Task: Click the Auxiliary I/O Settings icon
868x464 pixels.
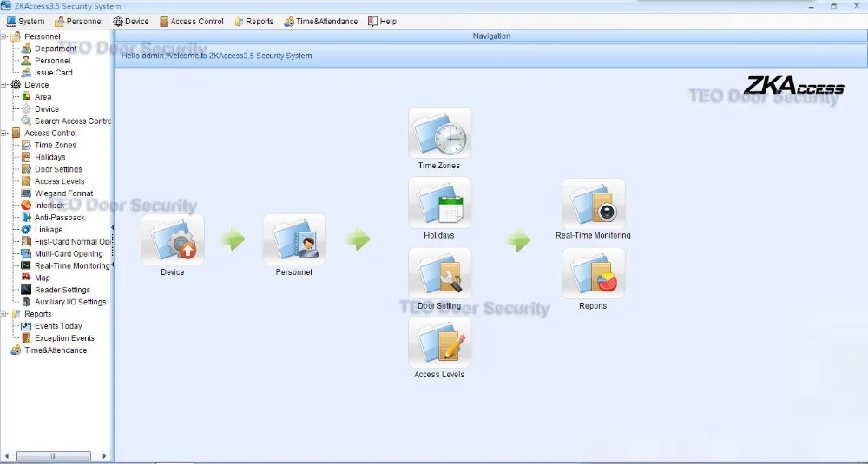Action: [26, 302]
